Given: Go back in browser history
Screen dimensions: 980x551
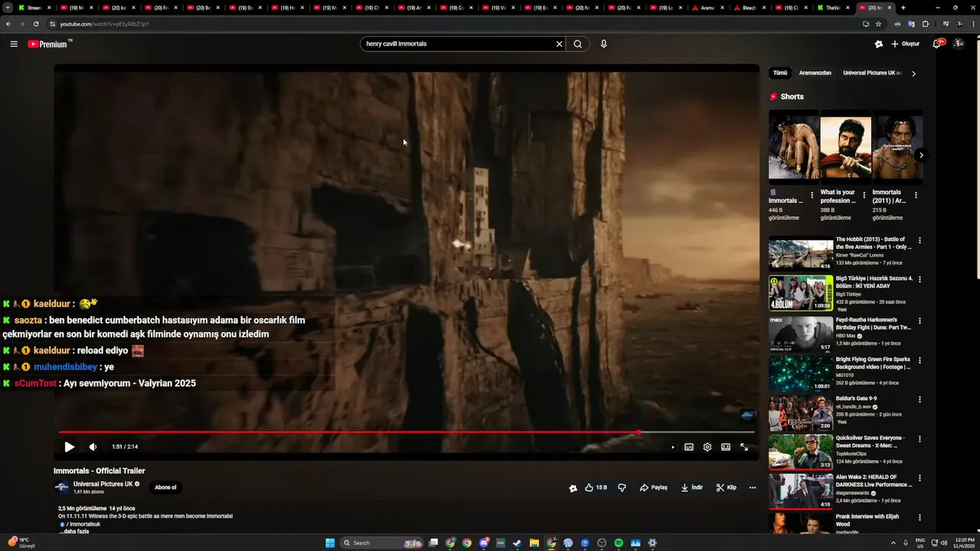Looking at the screenshot, I should point(8,24).
